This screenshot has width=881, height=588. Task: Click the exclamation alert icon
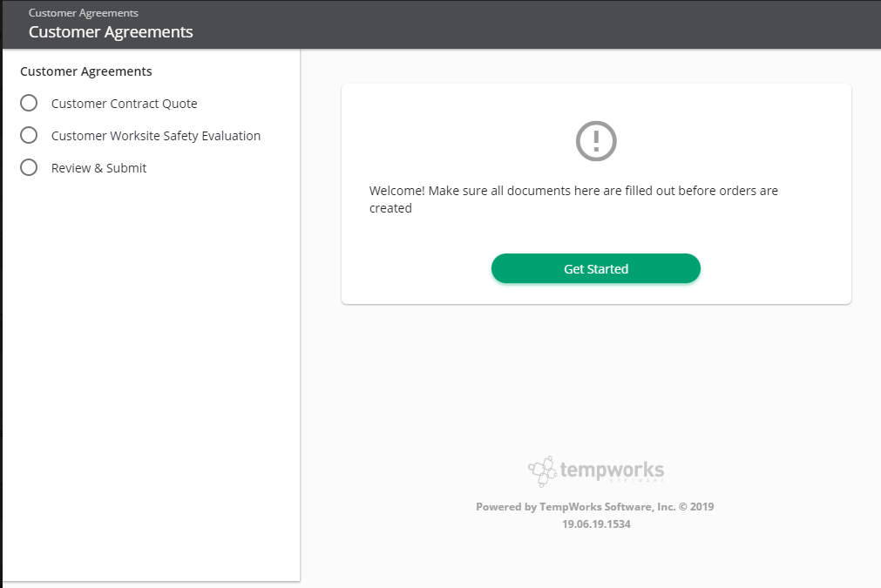(x=596, y=141)
